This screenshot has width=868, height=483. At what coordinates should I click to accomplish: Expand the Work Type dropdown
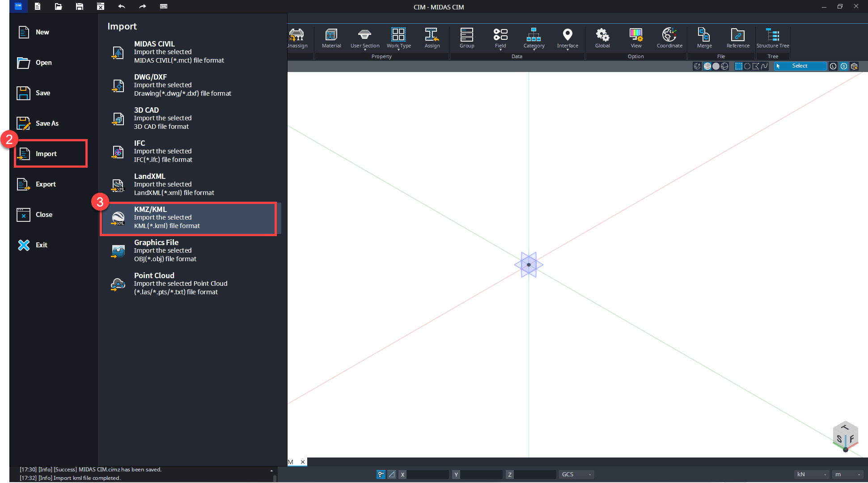(x=398, y=50)
